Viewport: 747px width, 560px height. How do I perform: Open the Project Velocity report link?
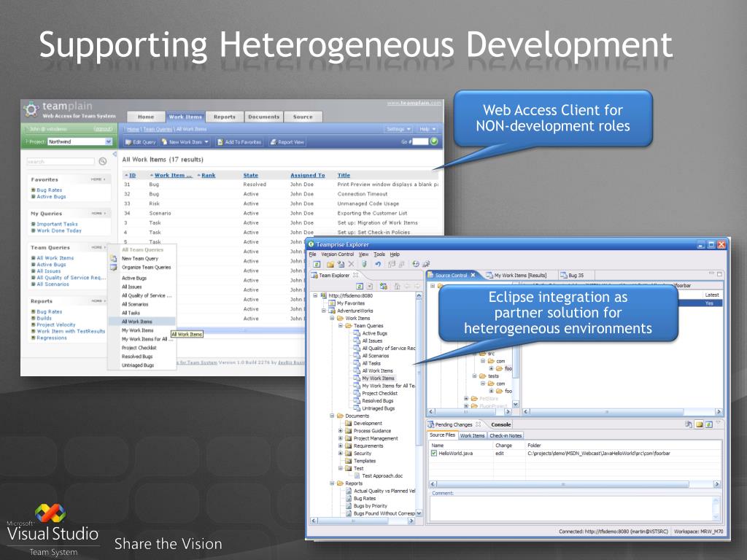click(x=55, y=324)
